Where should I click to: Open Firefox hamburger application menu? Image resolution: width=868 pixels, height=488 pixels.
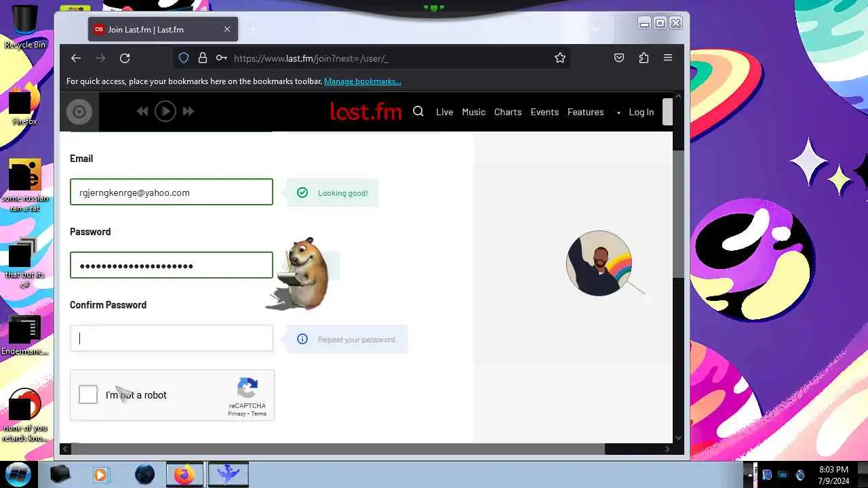tap(668, 58)
